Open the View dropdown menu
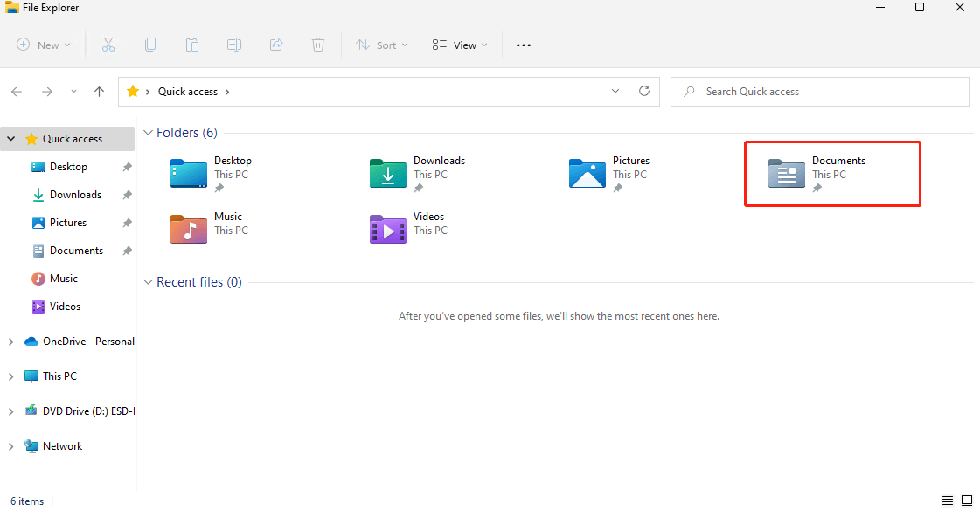Image resolution: width=980 pixels, height=511 pixels. (x=459, y=45)
